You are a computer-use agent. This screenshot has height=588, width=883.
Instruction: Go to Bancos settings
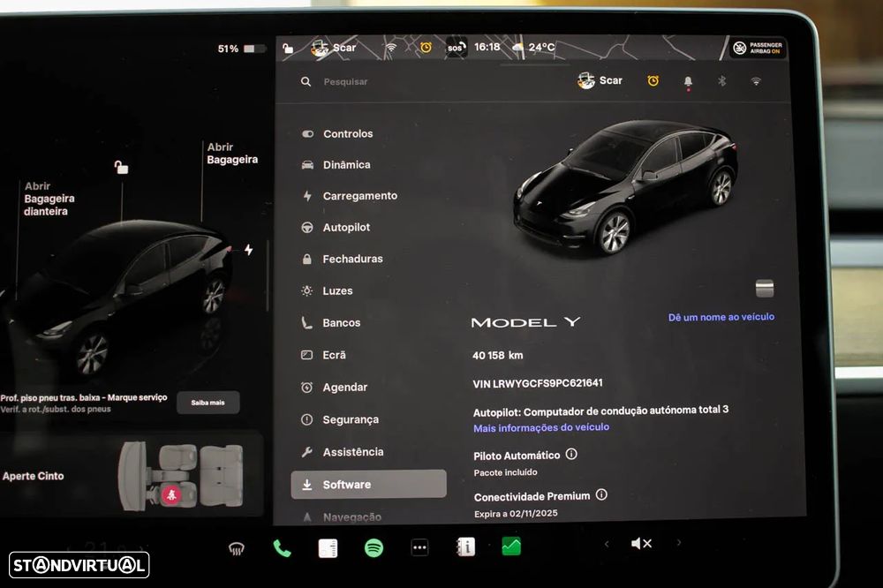(331, 323)
